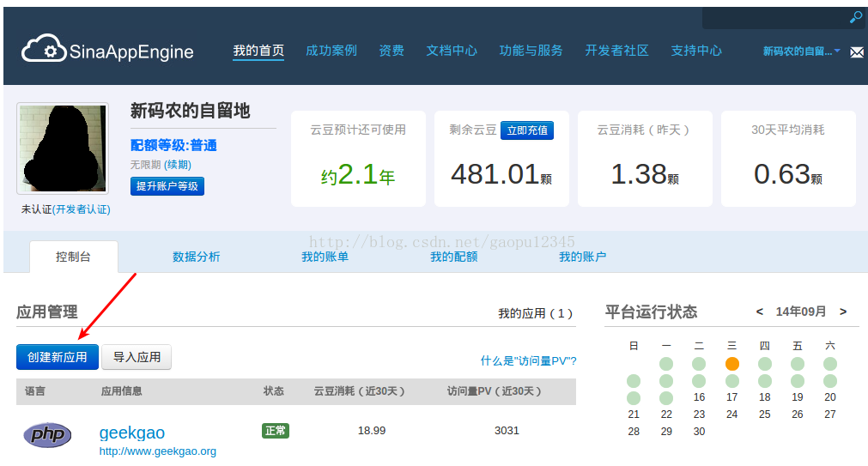
Task: Click the 0.63 average consumption value
Action: [x=788, y=174]
